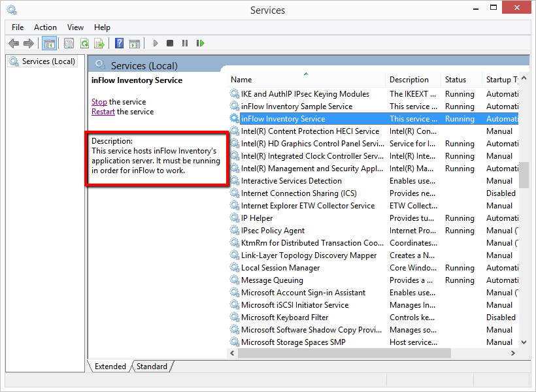Screen dimensions: 536x392
Task: Select Intel(R) Content Protection HECI Service
Action: (x=374, y=131)
